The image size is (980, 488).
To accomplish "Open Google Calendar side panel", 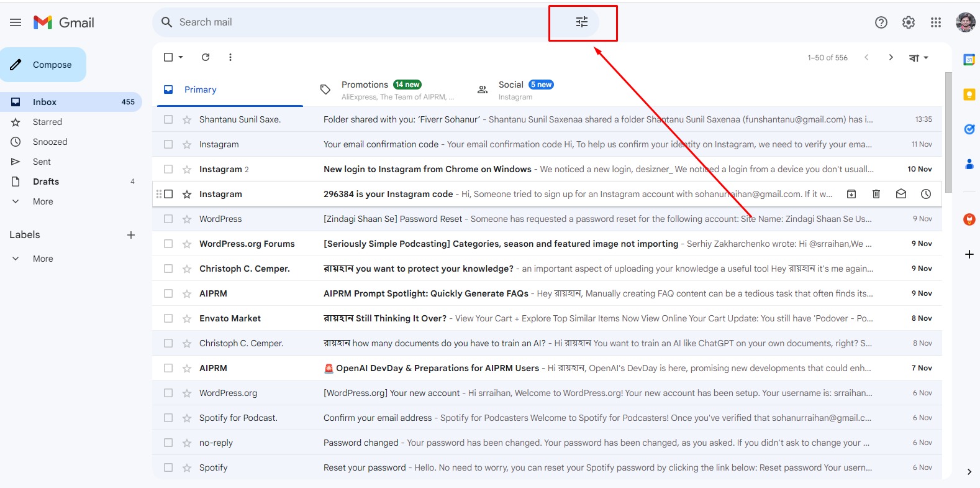I will pyautogui.click(x=969, y=60).
